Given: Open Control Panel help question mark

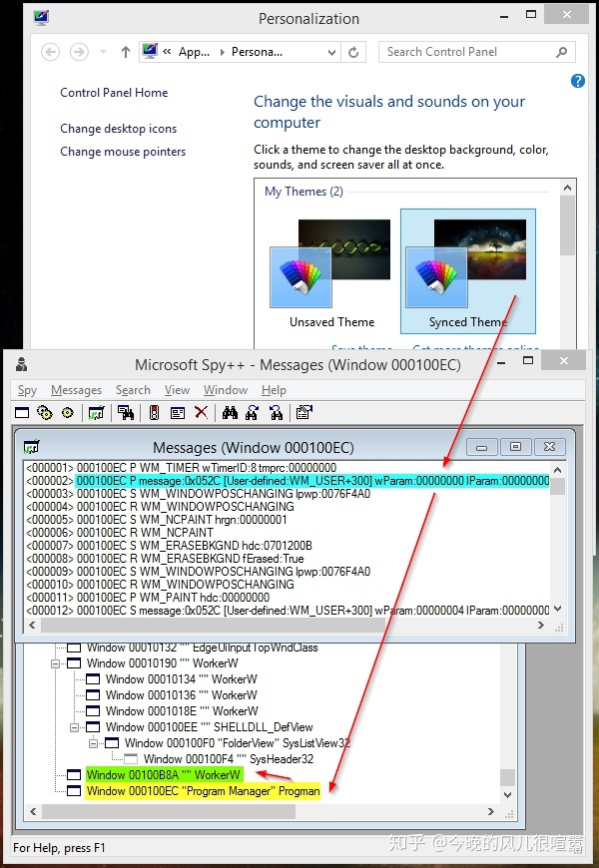Looking at the screenshot, I should click(578, 82).
